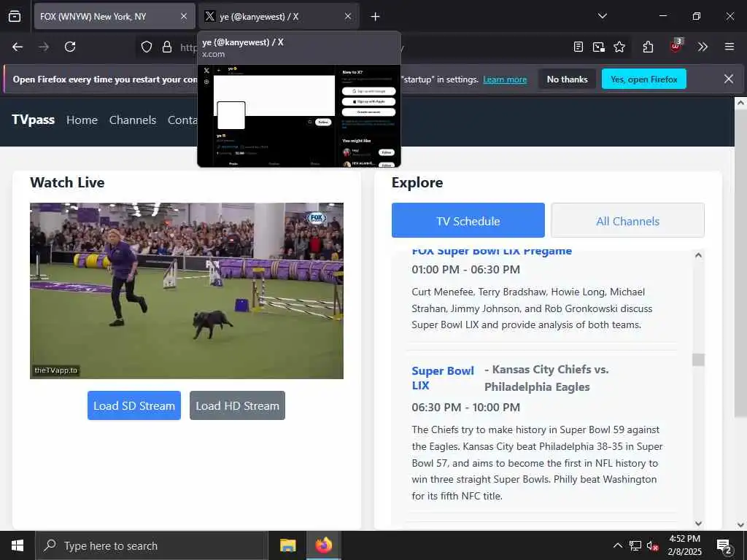Go forward one page
Viewport: 747px width, 560px height.
click(44, 47)
